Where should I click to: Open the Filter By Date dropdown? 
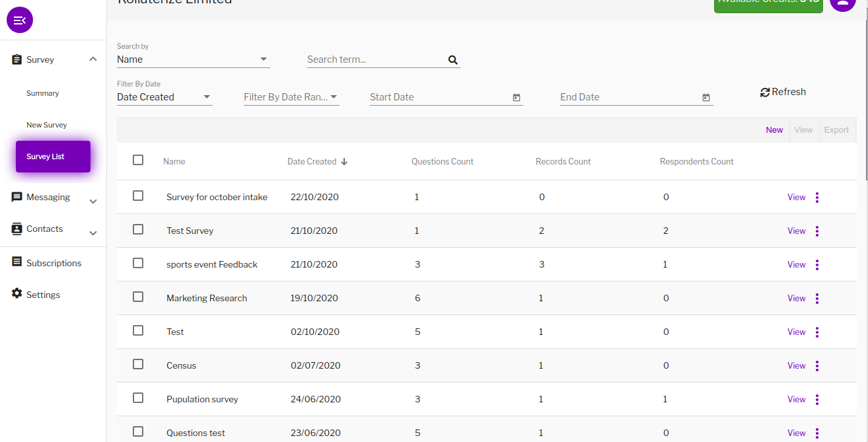point(164,97)
